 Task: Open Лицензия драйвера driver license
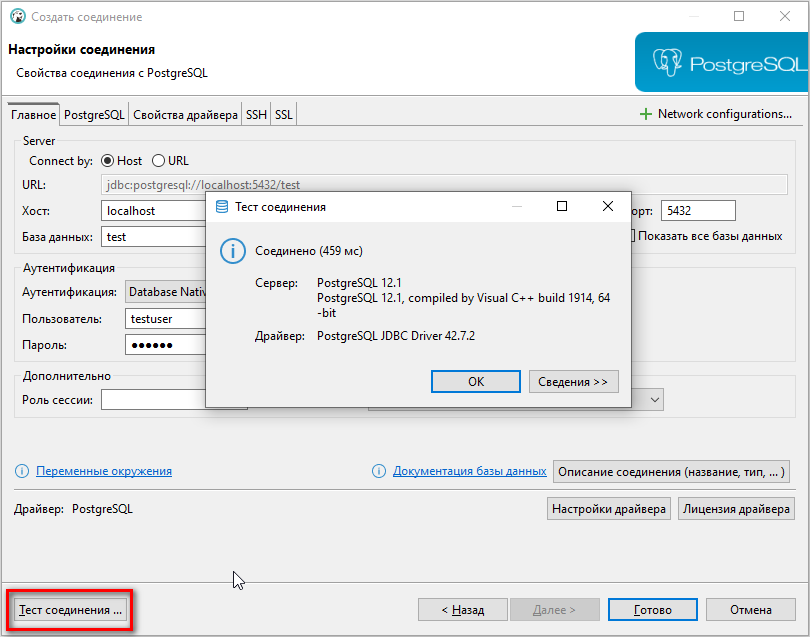coord(736,509)
